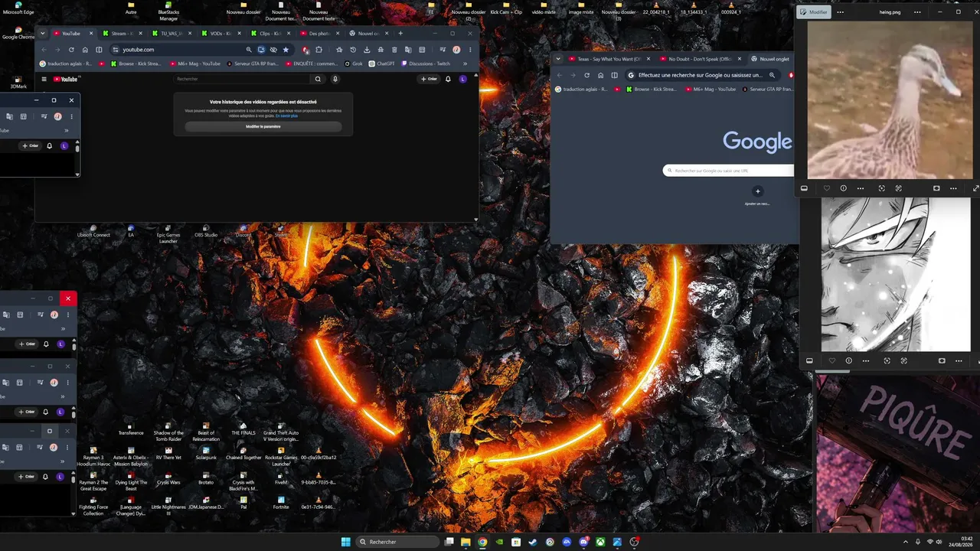Image resolution: width=980 pixels, height=551 pixels.
Task: Open the ChatGPT bookmark
Action: (x=381, y=64)
